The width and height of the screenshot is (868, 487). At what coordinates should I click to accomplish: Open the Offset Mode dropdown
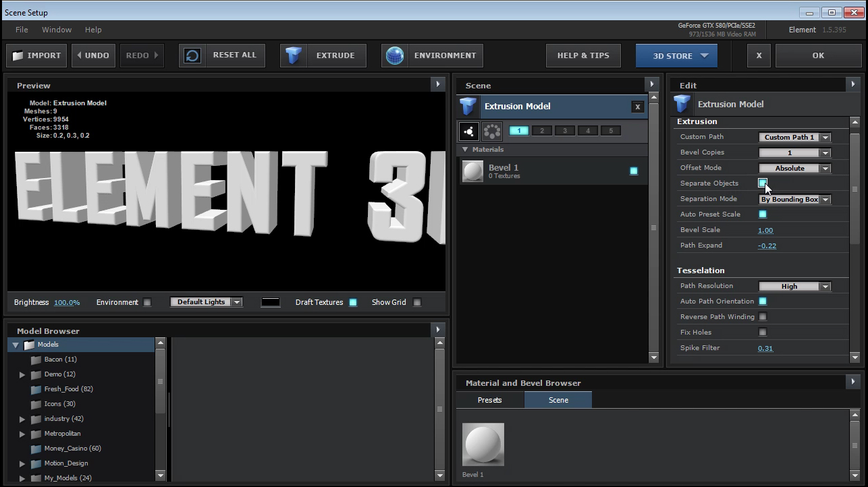coord(794,168)
